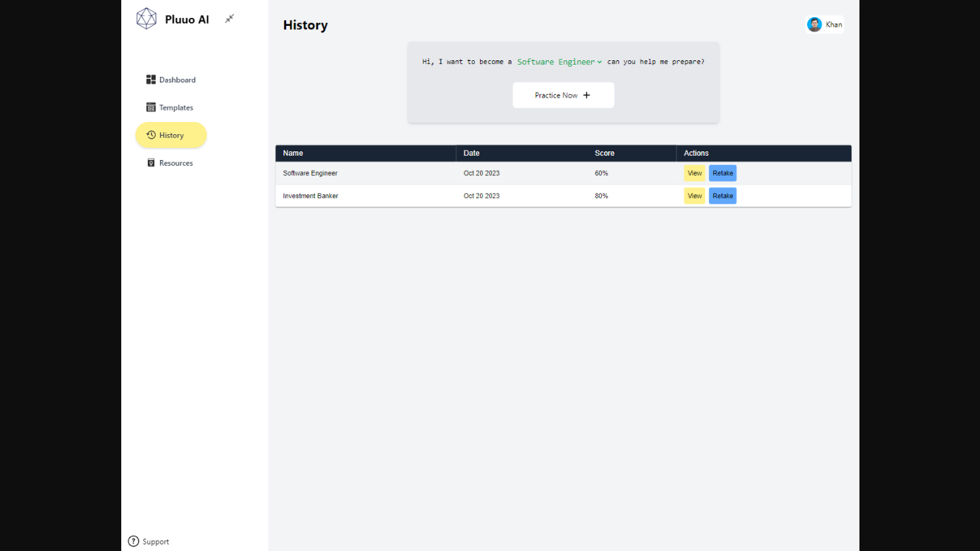Image resolution: width=980 pixels, height=551 pixels.
Task: Click the Dashboard grid icon
Action: coord(151,80)
